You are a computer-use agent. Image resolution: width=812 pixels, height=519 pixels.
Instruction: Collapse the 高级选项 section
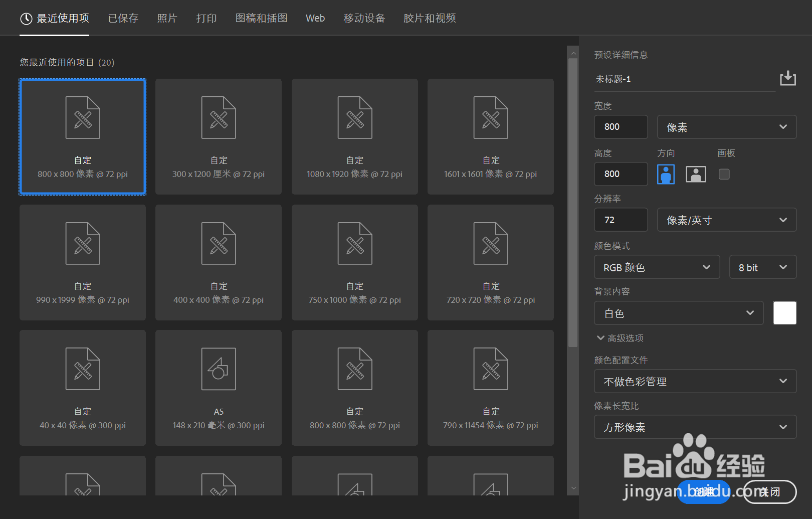pos(620,338)
